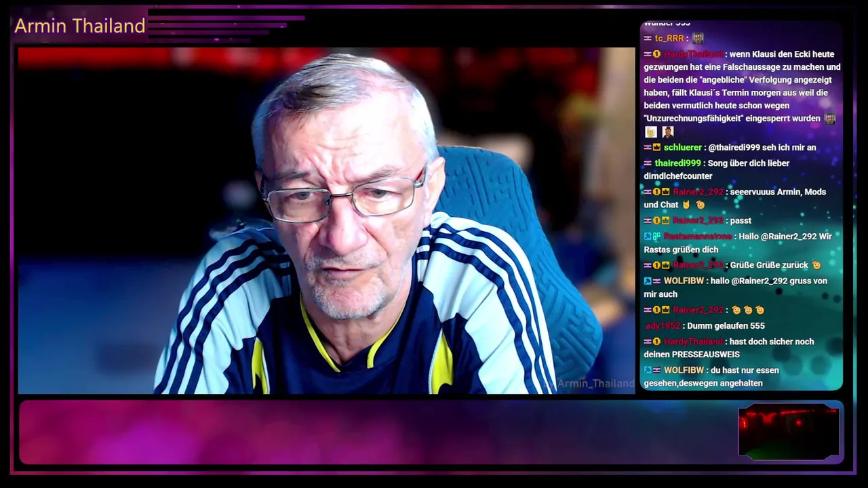868x488 pixels.
Task: Click HardyThailand's name in the 'wenn Klausi' message
Action: coord(693,54)
